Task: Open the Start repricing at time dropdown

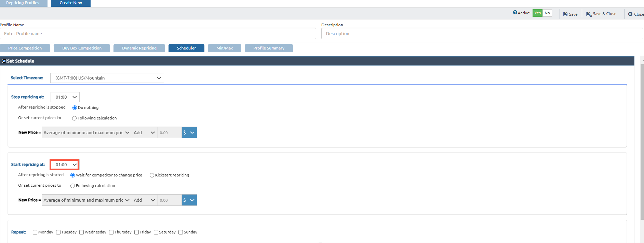Action: tap(65, 165)
